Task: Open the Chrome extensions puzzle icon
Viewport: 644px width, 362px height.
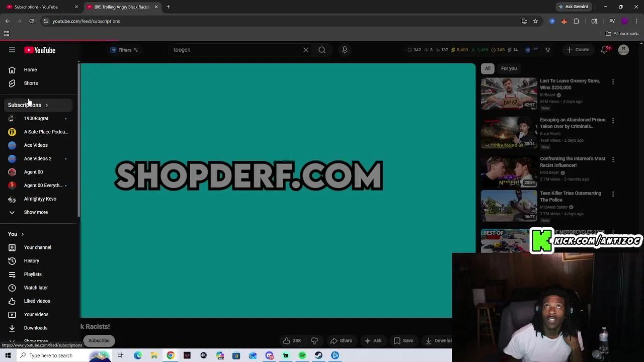Action: point(577,21)
